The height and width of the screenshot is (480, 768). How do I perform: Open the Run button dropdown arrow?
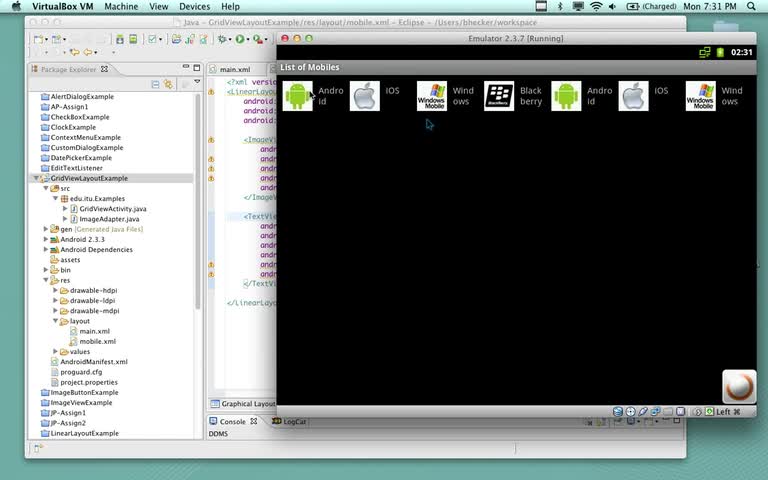247,40
